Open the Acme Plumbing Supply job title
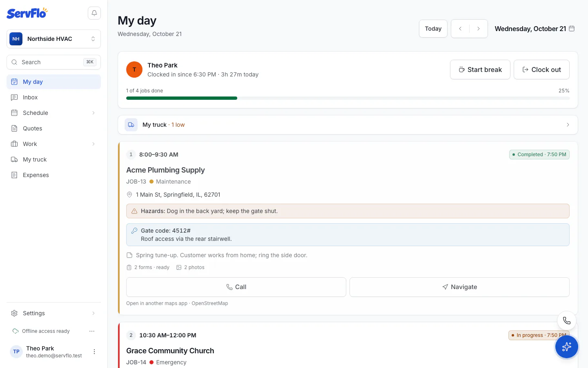This screenshot has height=368, width=588. coord(165,170)
